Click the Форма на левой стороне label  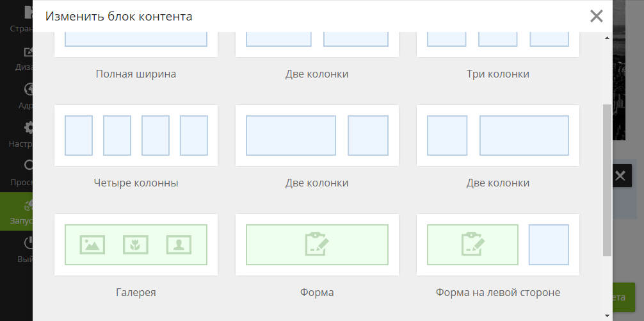click(498, 293)
